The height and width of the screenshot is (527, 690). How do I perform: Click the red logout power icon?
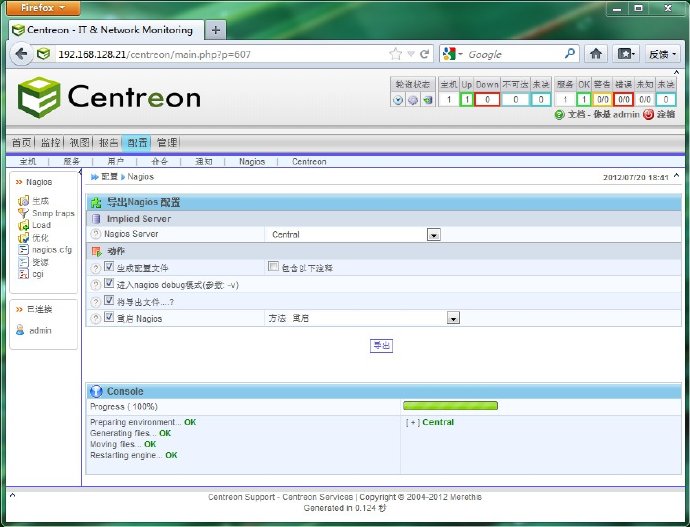[648, 114]
